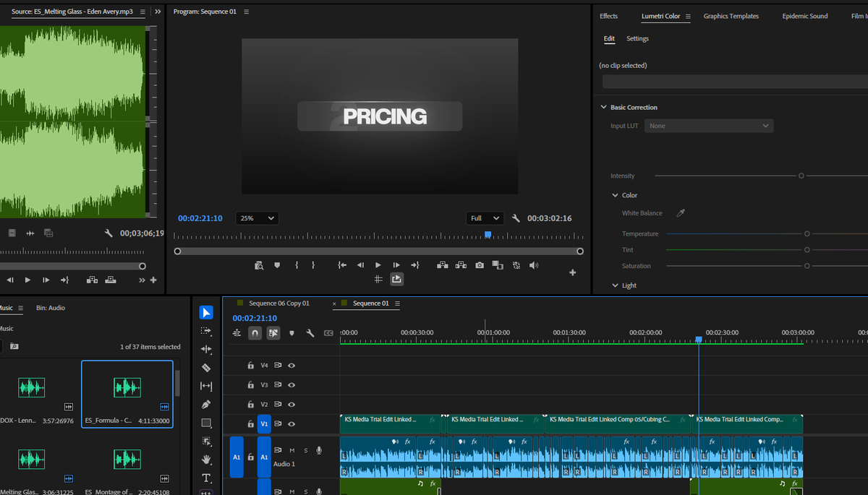Click the Lift button in Program Monitor
The width and height of the screenshot is (868, 495).
tap(442, 265)
